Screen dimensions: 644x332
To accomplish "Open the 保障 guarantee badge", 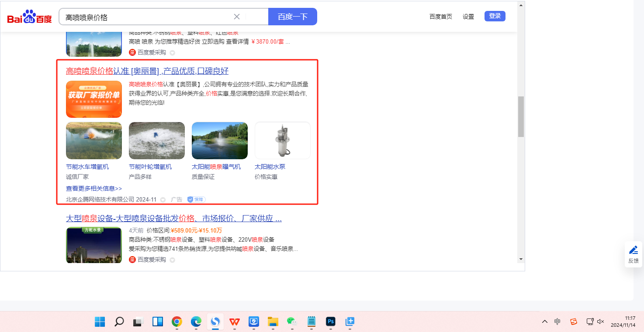I will [196, 199].
